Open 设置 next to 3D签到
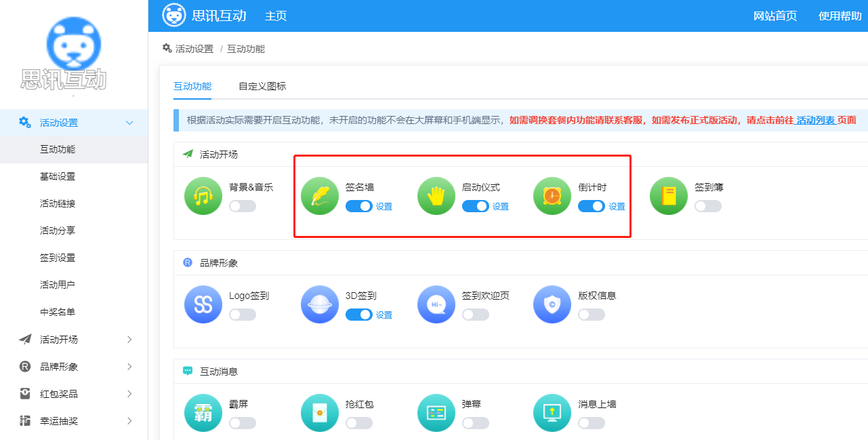 [x=384, y=315]
